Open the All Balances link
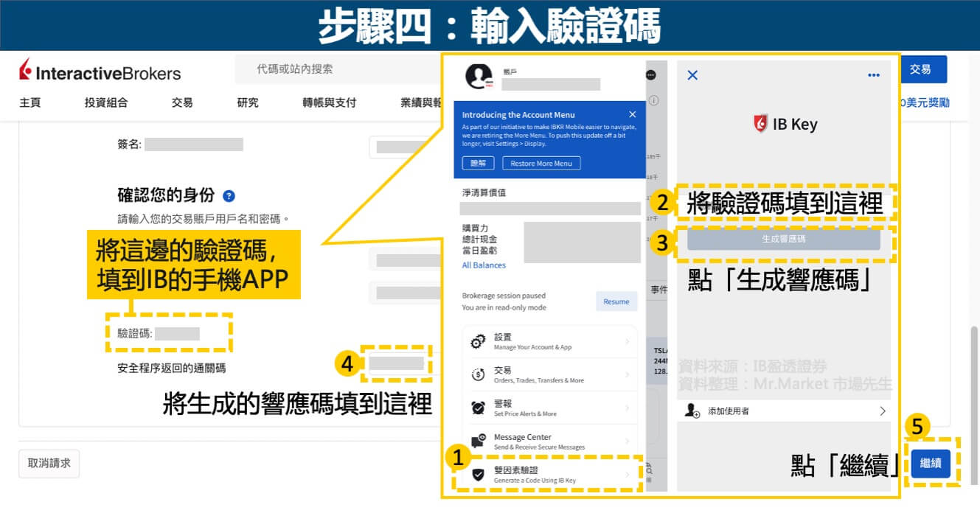Image resolution: width=980 pixels, height=513 pixels. [x=484, y=265]
